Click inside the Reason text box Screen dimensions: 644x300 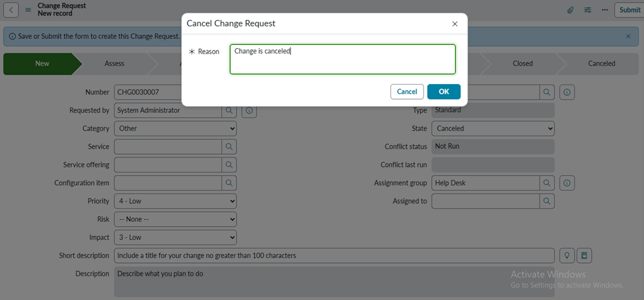pyautogui.click(x=342, y=59)
